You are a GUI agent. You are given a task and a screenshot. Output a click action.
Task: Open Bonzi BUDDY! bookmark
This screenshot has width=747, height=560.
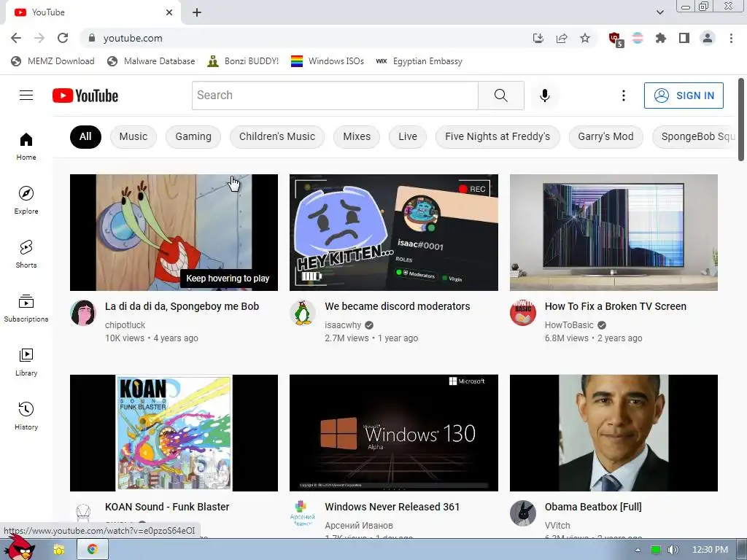(x=243, y=61)
